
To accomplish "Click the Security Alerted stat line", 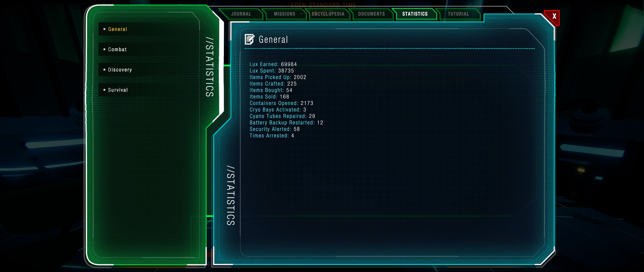I will tap(275, 129).
